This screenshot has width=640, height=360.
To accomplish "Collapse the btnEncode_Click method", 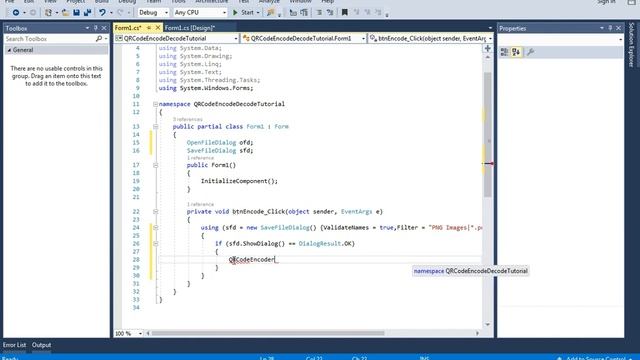I will click(x=156, y=211).
